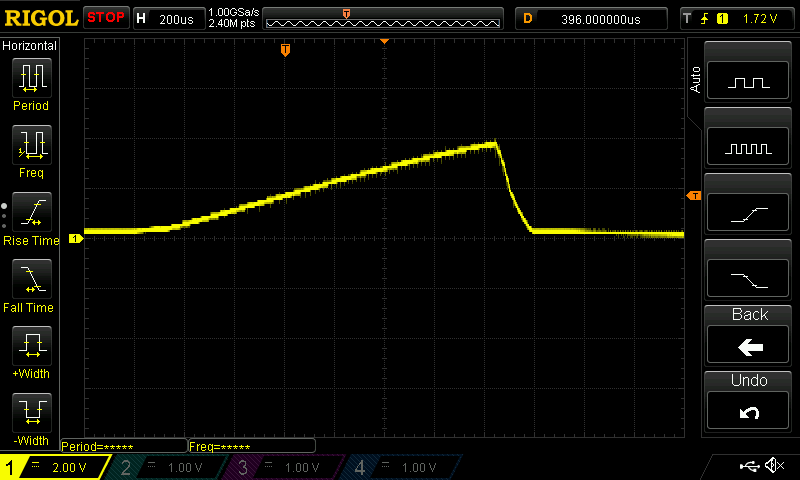Choose single-cycle square wave auto option
Image resolution: width=800 pixels, height=480 pixels.
click(748, 81)
